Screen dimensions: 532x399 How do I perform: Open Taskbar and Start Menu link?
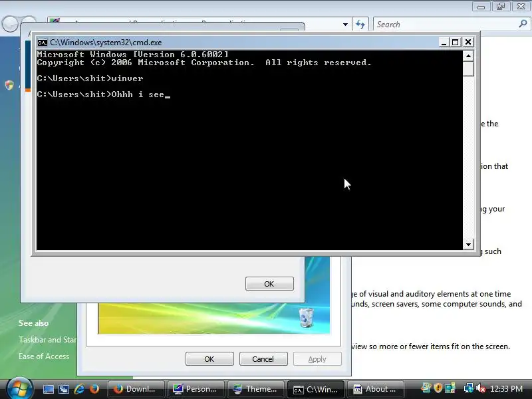click(47, 340)
